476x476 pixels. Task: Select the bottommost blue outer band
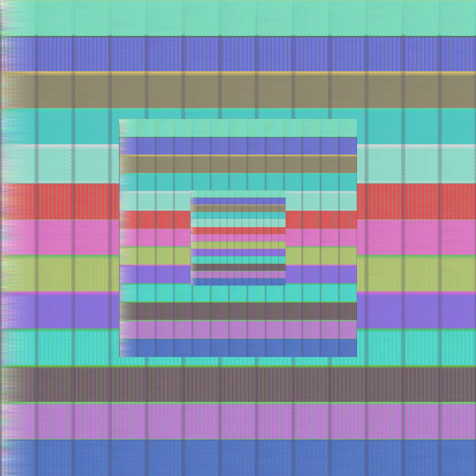(238, 457)
